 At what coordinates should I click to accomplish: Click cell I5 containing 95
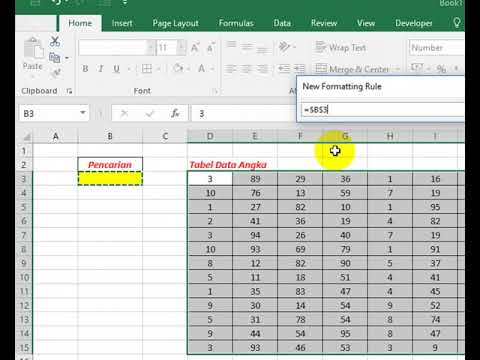tap(435, 207)
